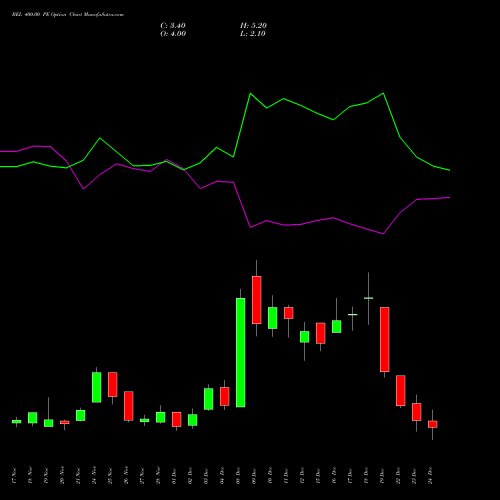The image size is (500, 500).
Task: Click the long red candle above 19 Dec
Action: 385,339
